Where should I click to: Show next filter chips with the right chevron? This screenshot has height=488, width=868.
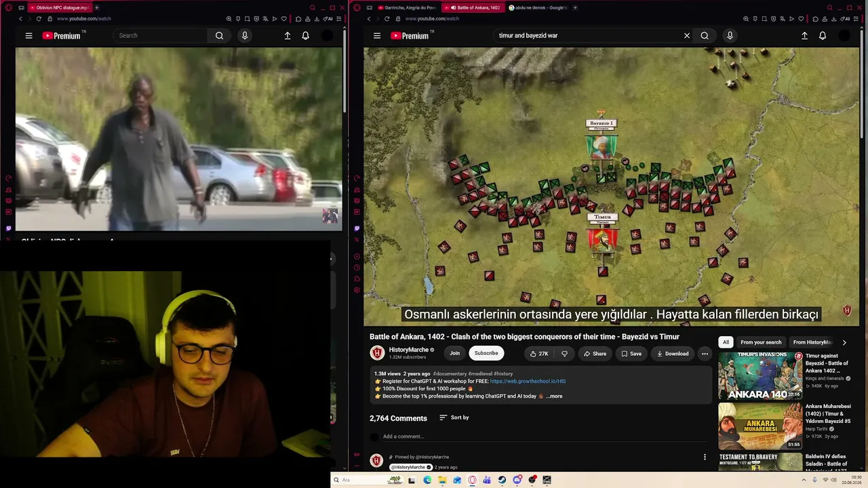[844, 343]
